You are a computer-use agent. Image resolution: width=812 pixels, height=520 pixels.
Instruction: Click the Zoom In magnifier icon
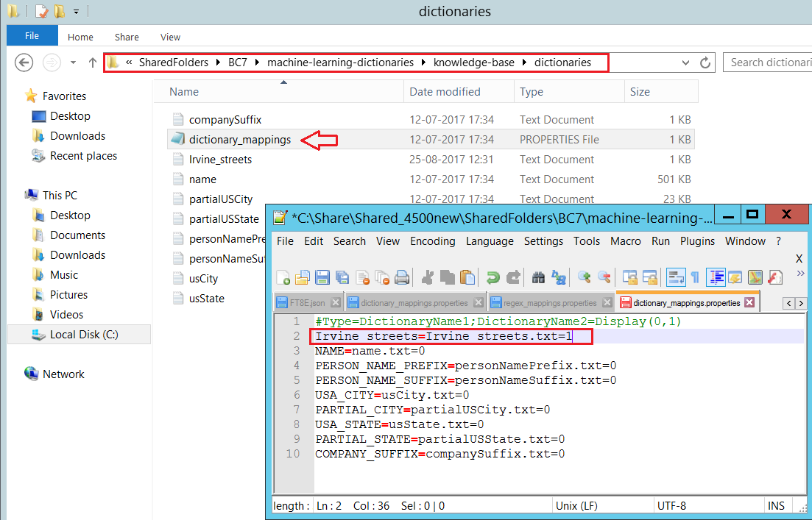pyautogui.click(x=584, y=278)
